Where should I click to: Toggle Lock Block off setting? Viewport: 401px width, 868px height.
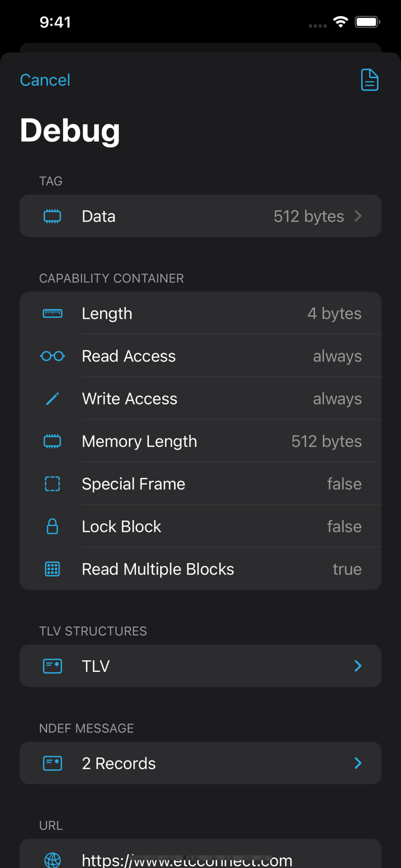click(x=344, y=526)
